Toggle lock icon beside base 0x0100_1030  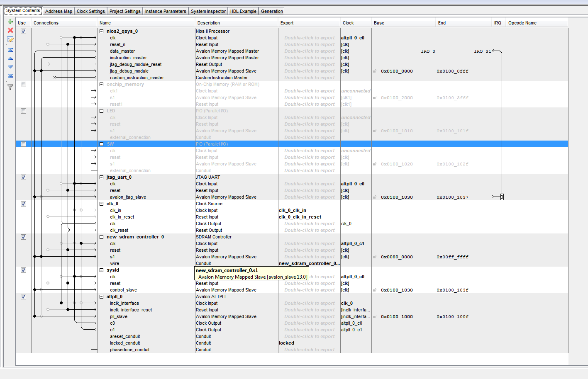point(375,197)
